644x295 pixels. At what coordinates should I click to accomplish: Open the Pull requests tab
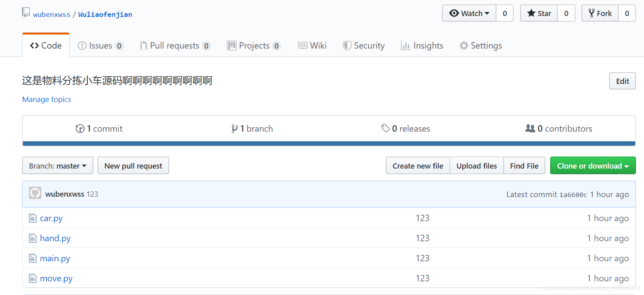click(x=175, y=46)
